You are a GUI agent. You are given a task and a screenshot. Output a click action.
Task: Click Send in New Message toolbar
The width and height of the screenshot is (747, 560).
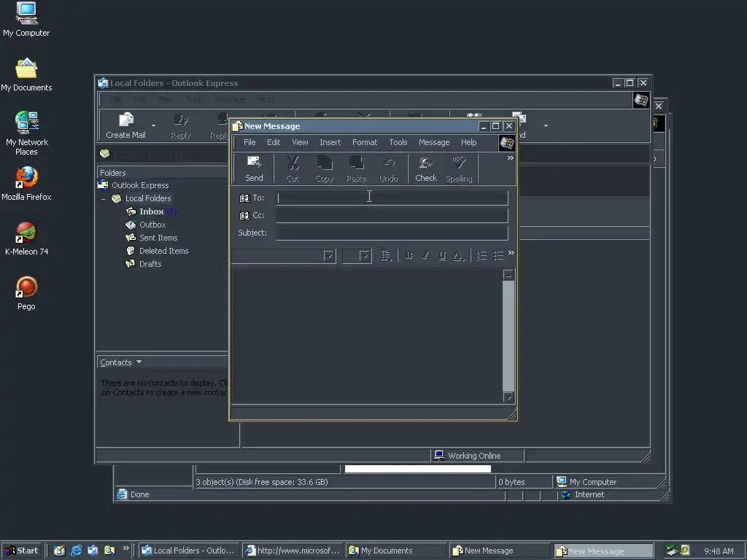click(254, 168)
